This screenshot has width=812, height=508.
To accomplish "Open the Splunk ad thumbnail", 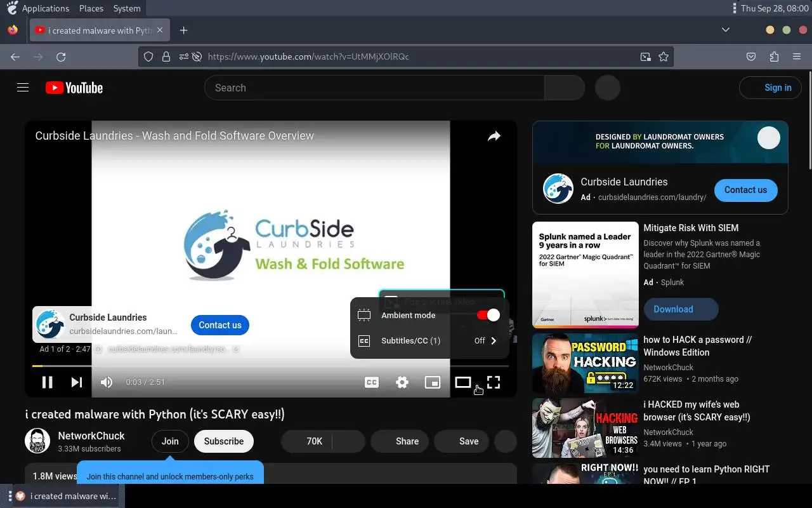I will tap(585, 275).
